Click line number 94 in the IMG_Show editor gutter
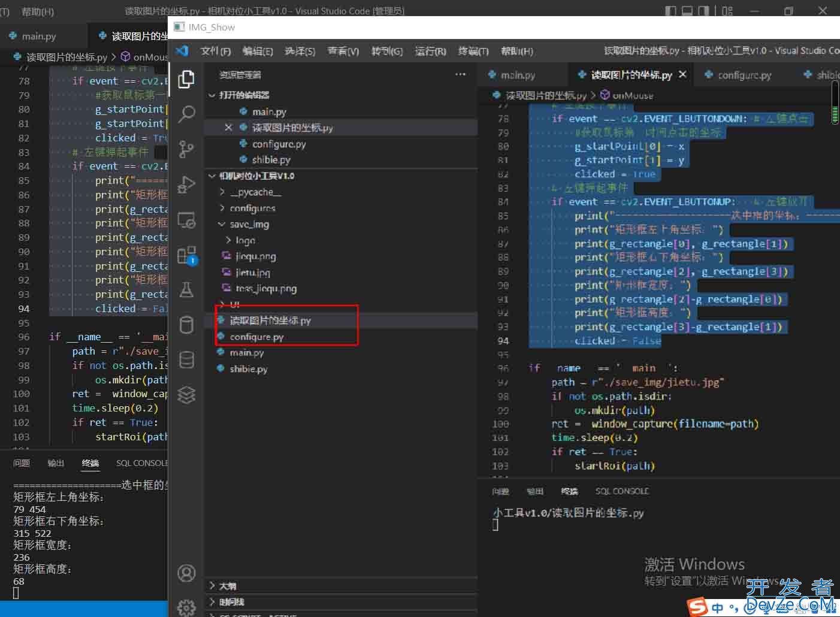Viewport: 840px width, 617px height. pyautogui.click(x=503, y=341)
